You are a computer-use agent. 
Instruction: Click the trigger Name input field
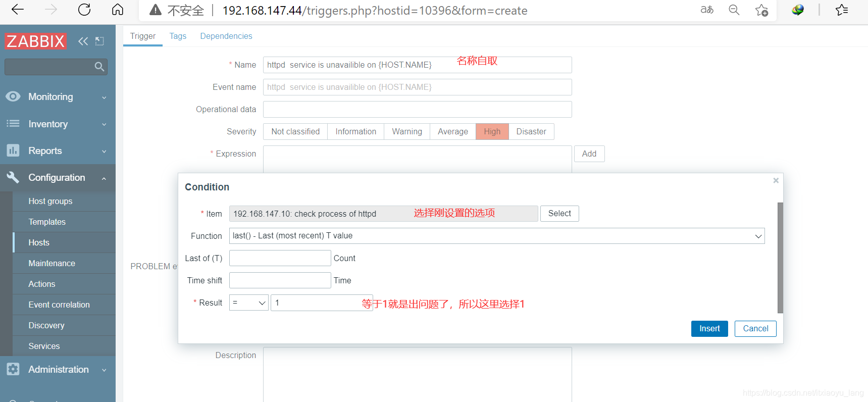417,65
